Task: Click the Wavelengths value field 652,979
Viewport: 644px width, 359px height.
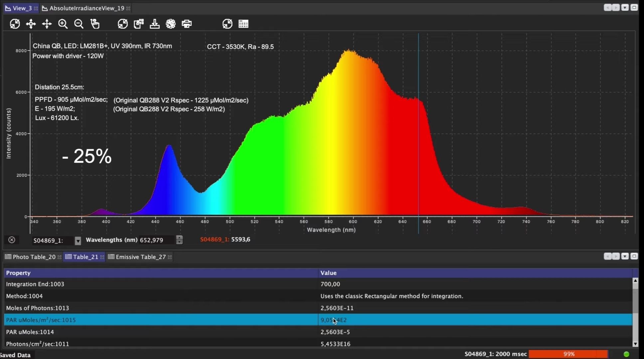Action: [x=156, y=240]
